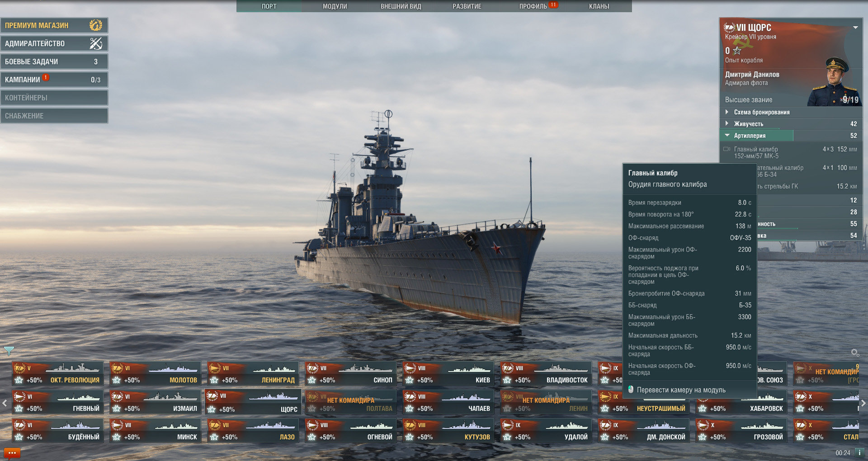
Task: Select the Окт. Революция ship card
Action: coord(57,374)
